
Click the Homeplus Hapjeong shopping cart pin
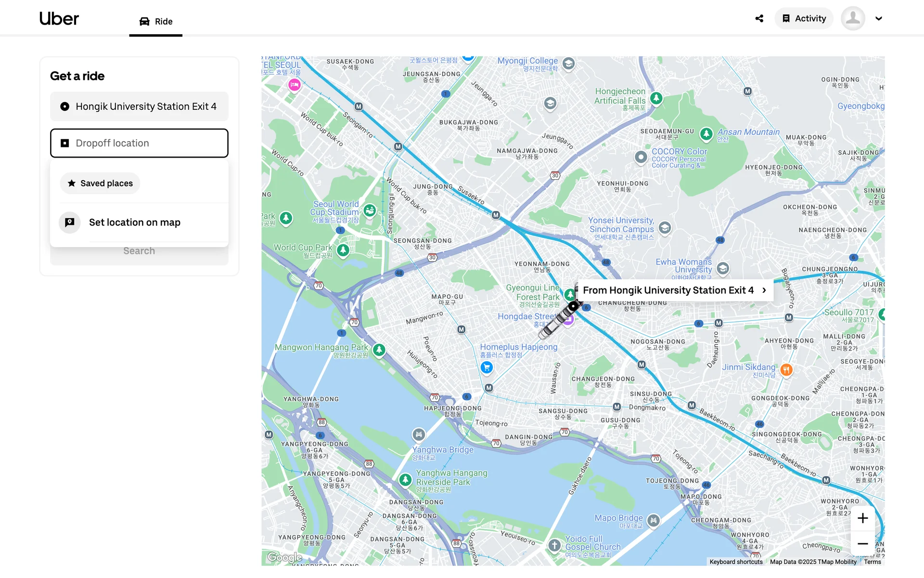pyautogui.click(x=487, y=368)
